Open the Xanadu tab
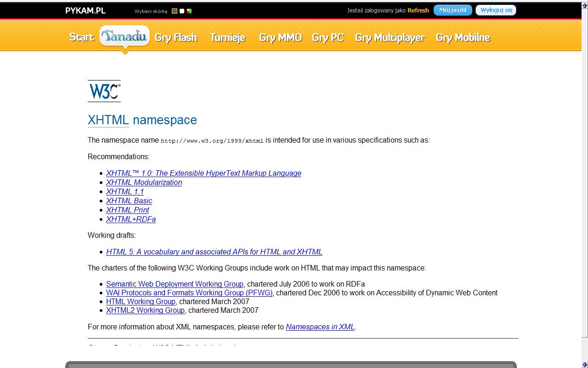The width and height of the screenshot is (588, 368). 124,36
